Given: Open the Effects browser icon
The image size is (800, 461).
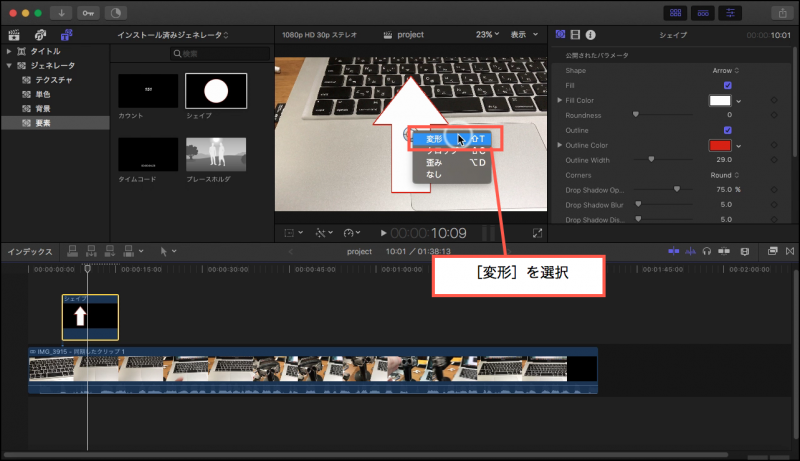Looking at the screenshot, I should pyautogui.click(x=772, y=251).
